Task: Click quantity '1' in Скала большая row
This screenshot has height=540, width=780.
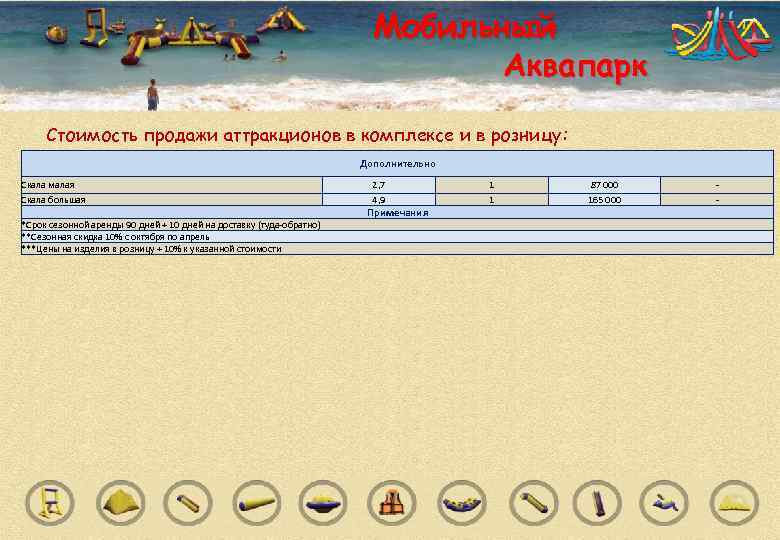Action: tap(491, 200)
